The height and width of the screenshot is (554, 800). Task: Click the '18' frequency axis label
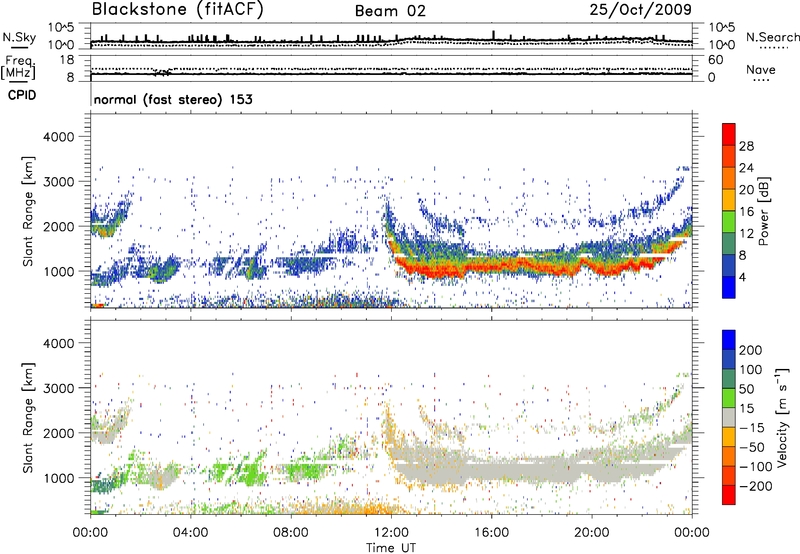pos(67,60)
